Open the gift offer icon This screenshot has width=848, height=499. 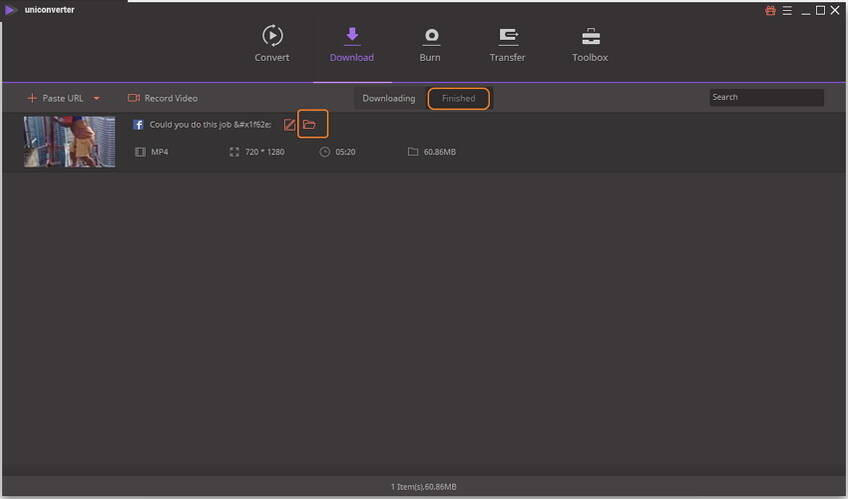click(770, 10)
